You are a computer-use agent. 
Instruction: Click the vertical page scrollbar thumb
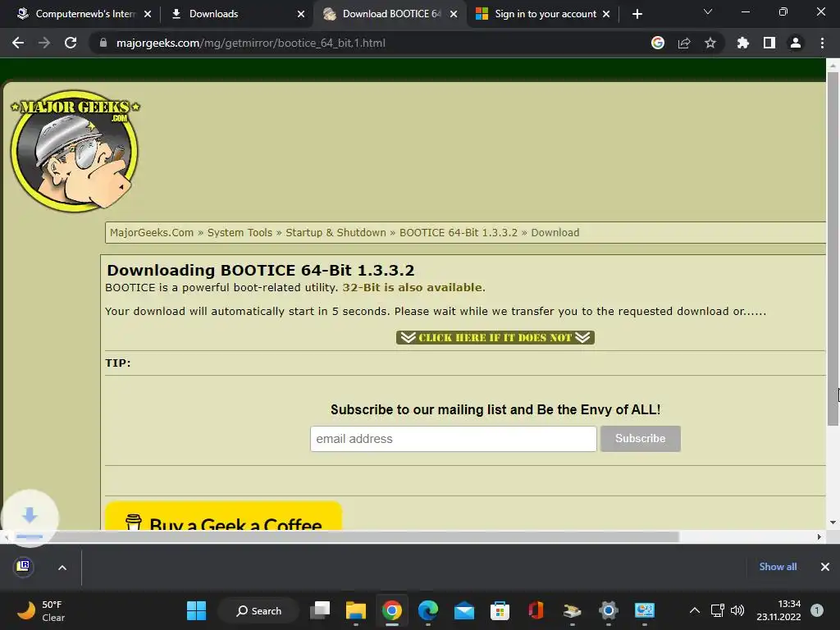tap(833, 249)
